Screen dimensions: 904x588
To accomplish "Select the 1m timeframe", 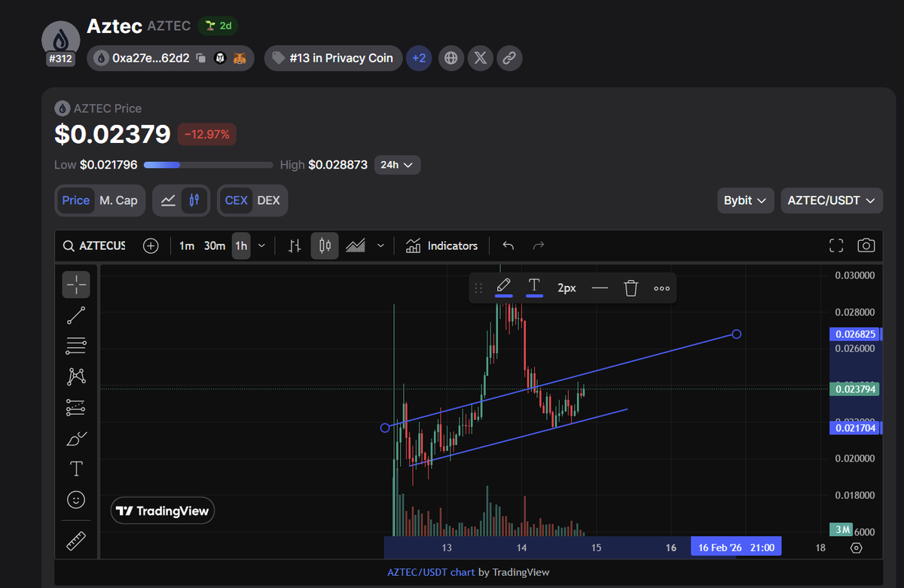I will 187,245.
